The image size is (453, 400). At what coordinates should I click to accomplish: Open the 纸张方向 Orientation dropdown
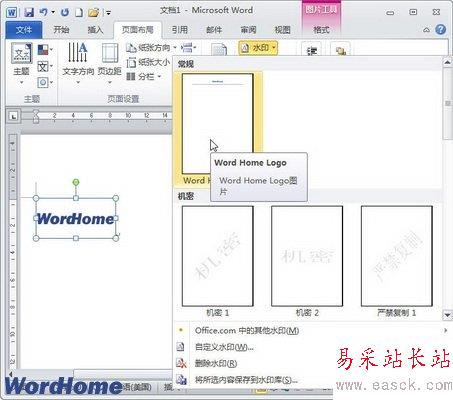[x=152, y=48]
